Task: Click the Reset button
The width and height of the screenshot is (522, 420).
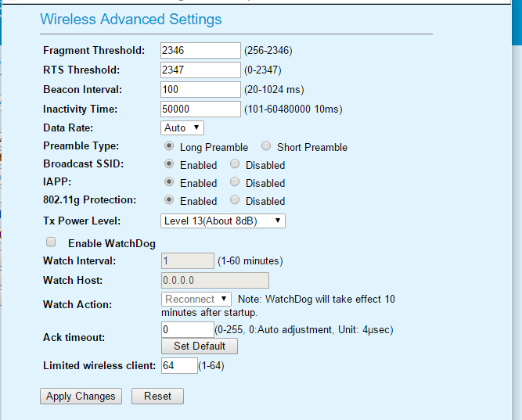Action: (157, 396)
